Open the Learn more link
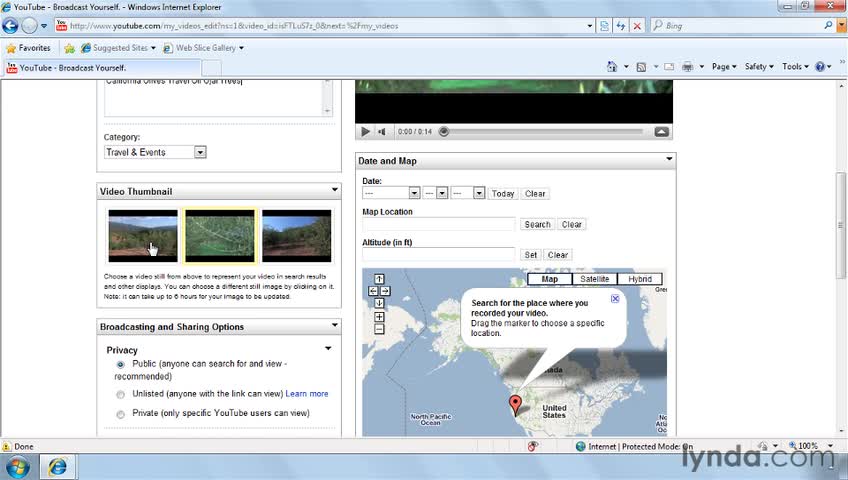848x480 pixels. click(307, 394)
